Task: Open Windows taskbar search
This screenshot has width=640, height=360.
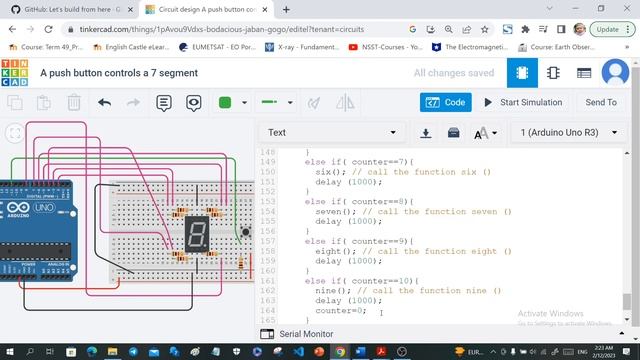Action: click(x=30, y=351)
